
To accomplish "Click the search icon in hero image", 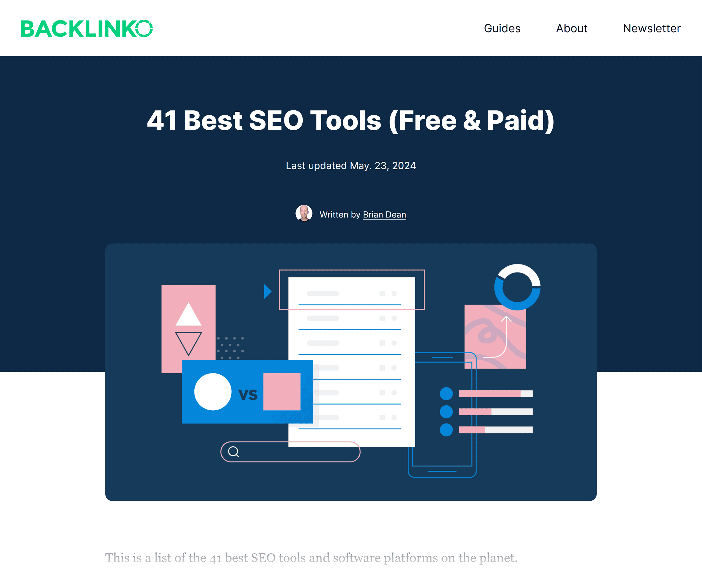I will coord(233,452).
